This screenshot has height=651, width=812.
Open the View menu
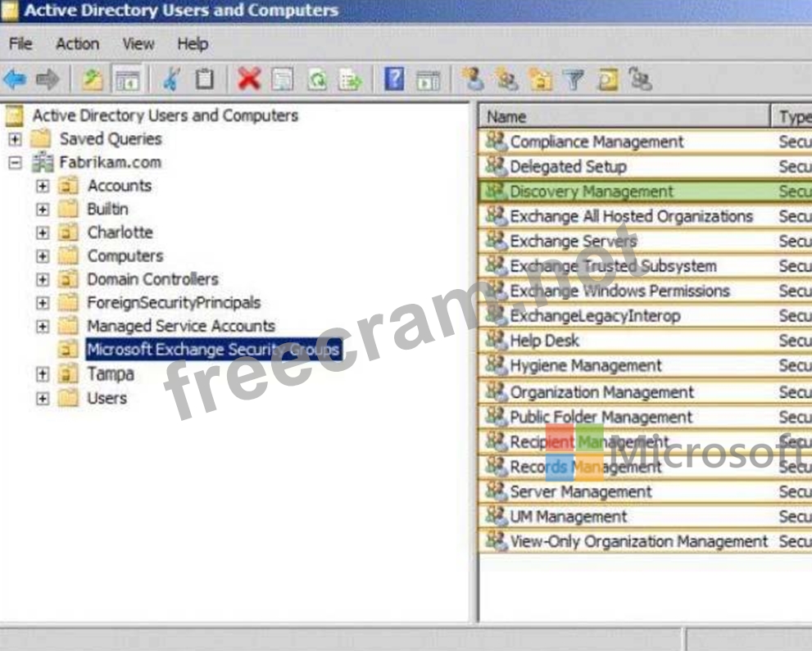click(138, 44)
